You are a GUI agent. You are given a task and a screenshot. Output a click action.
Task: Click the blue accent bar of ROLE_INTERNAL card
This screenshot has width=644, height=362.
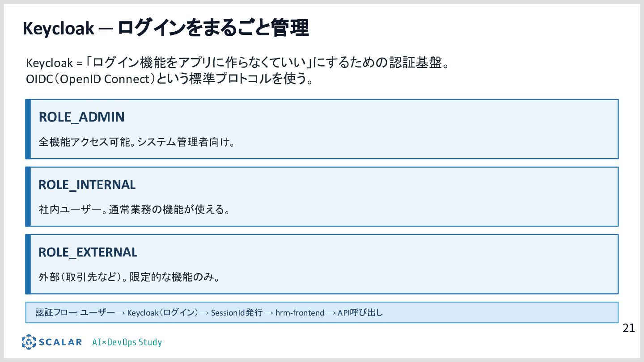28,197
